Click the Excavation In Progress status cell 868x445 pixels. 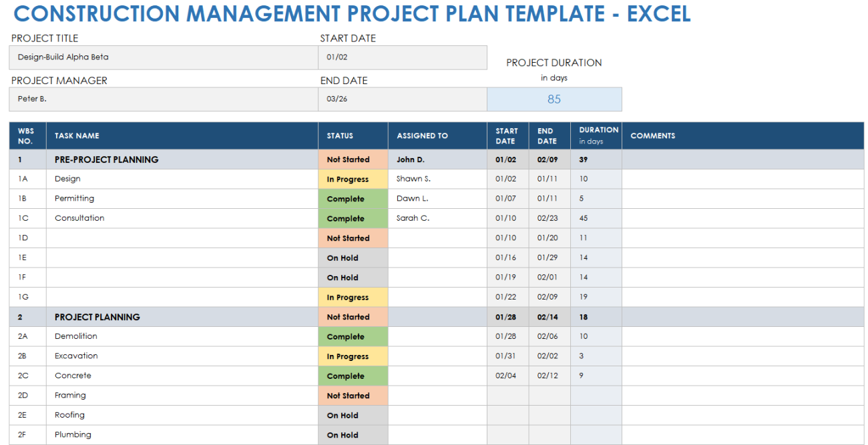[353, 356]
